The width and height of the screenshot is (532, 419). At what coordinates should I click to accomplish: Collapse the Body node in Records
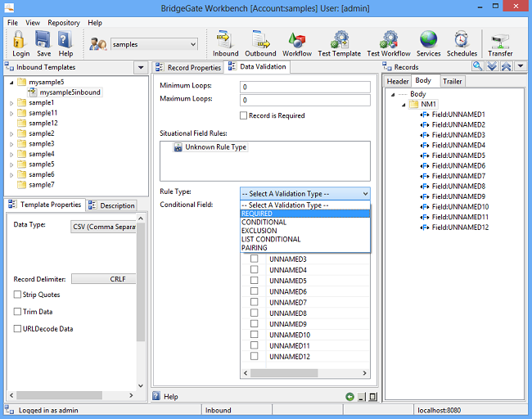[x=393, y=95]
